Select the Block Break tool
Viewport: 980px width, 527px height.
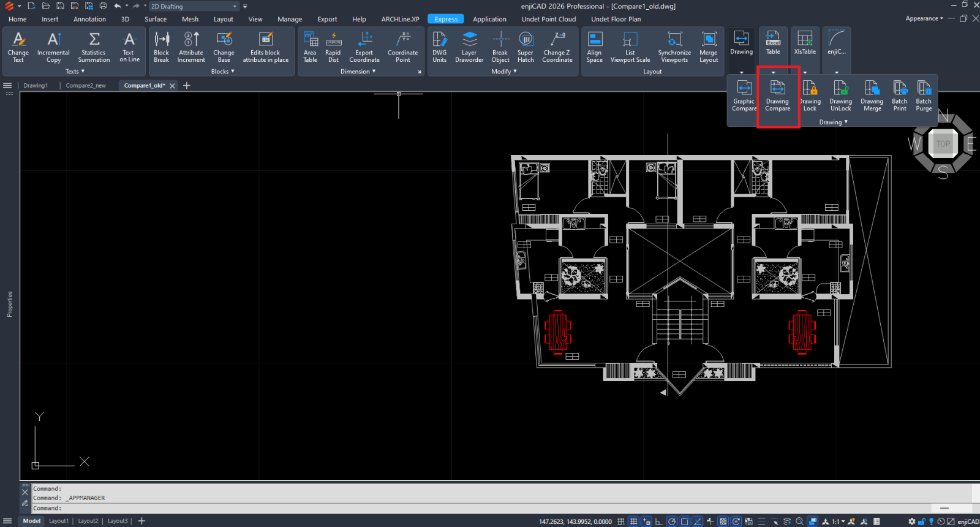[x=161, y=47]
